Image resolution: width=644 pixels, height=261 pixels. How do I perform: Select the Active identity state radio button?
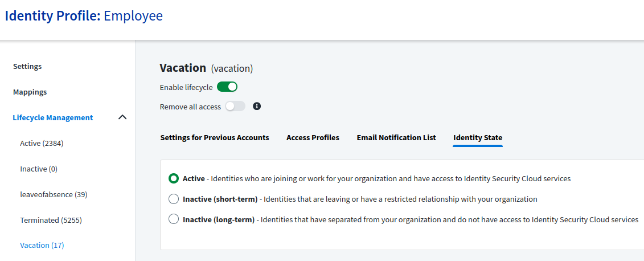(174, 178)
